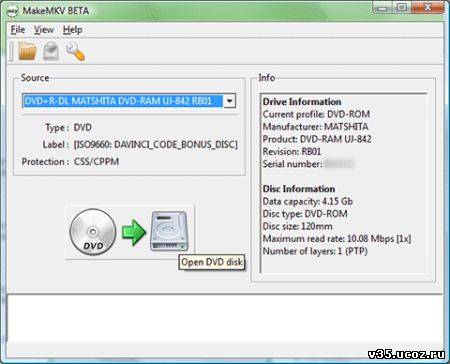The image size is (450, 364).
Task: Click inside the empty log output area
Action: point(225,326)
